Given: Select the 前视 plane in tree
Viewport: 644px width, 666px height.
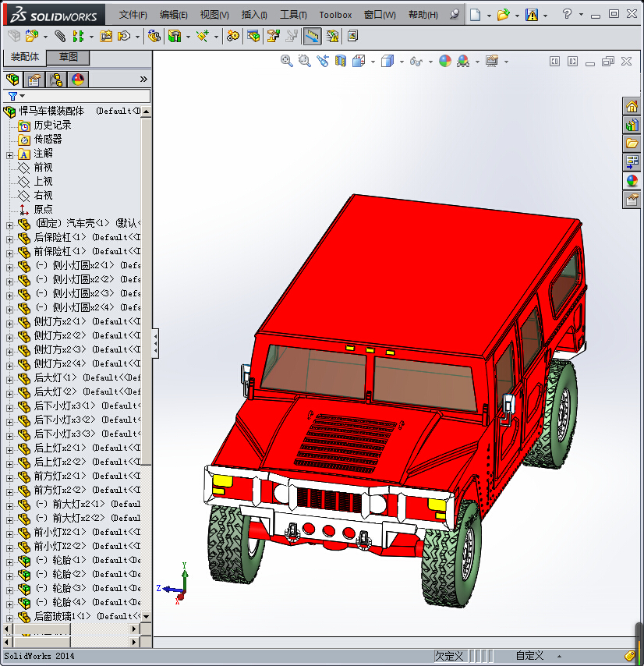Looking at the screenshot, I should [x=44, y=168].
